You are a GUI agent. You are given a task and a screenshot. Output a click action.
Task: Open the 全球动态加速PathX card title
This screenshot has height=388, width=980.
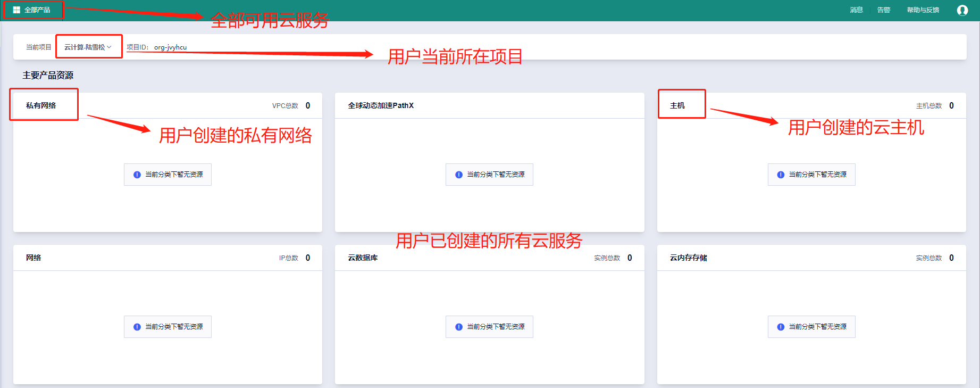click(x=381, y=105)
